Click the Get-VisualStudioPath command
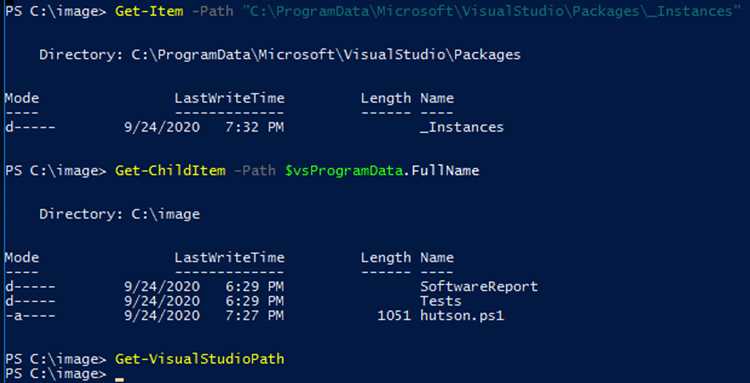The width and height of the screenshot is (750, 383). coord(199,359)
